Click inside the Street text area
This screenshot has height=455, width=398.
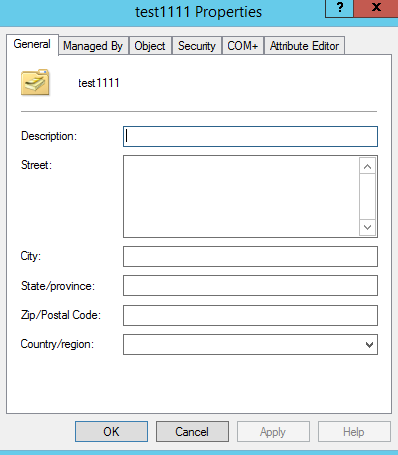(x=241, y=196)
